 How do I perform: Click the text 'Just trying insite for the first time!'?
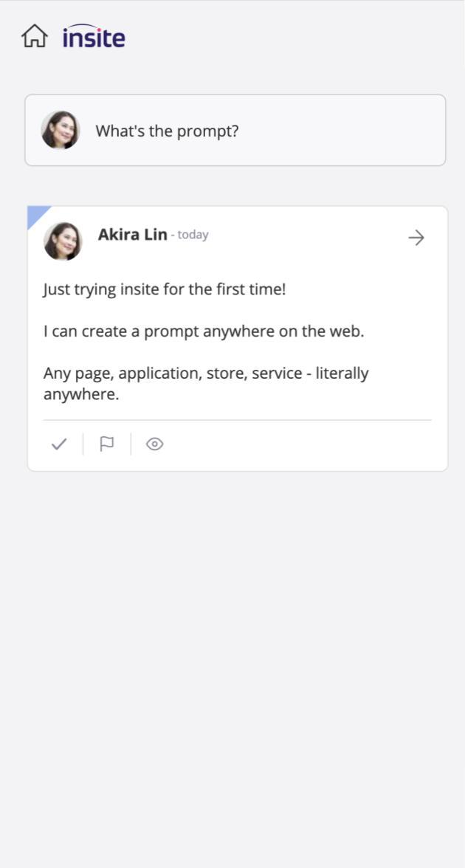(x=164, y=289)
